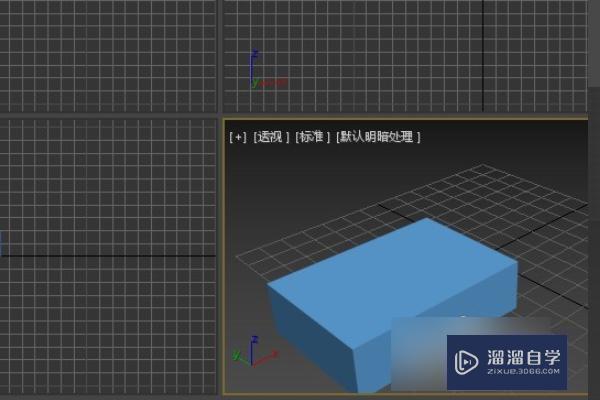This screenshot has height=400, width=600.
Task: Open the [+] viewport general menu
Action: click(x=238, y=137)
